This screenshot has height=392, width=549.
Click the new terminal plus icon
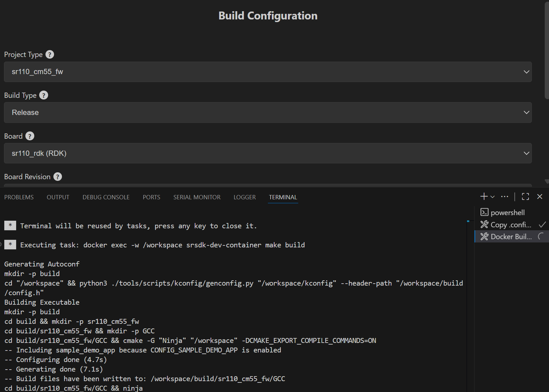pos(484,197)
